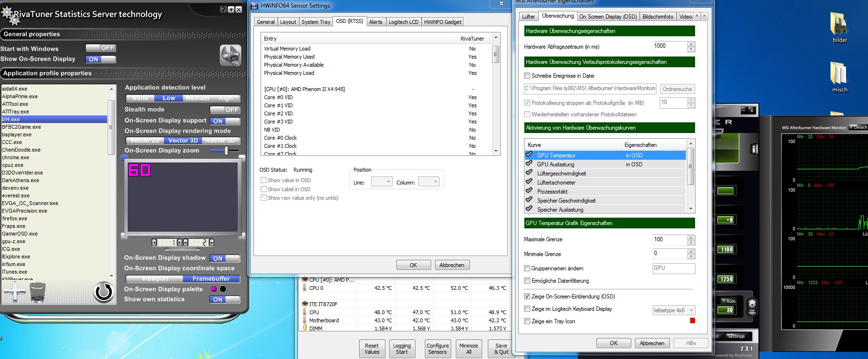Click the Save & Quit button
Viewport: 868px width, 359px height.
pos(501,349)
